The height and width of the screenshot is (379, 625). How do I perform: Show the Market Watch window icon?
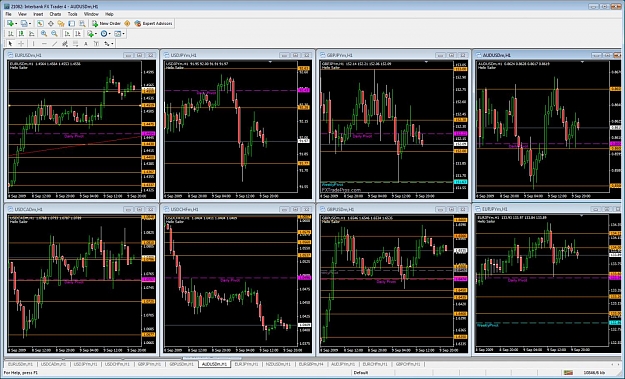click(40, 24)
